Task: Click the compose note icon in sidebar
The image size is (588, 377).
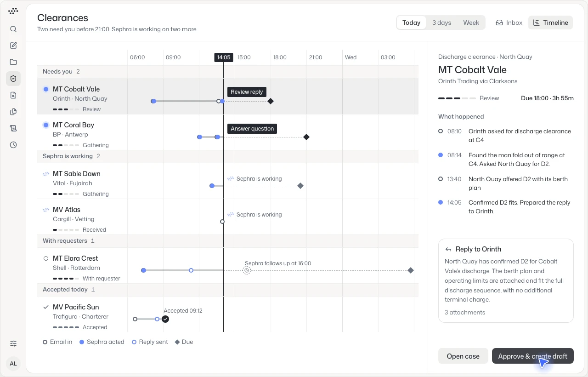Action: (x=13, y=46)
